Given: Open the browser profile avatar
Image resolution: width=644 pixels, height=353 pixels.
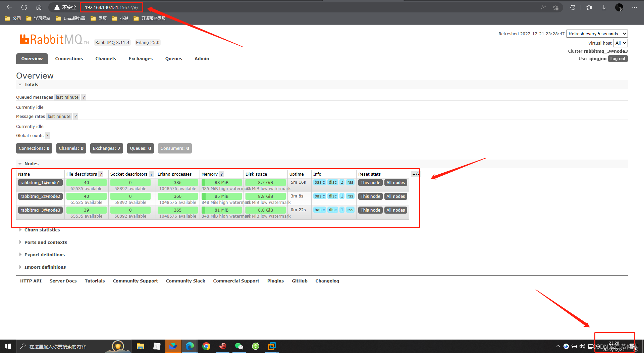Looking at the screenshot, I should (x=619, y=7).
